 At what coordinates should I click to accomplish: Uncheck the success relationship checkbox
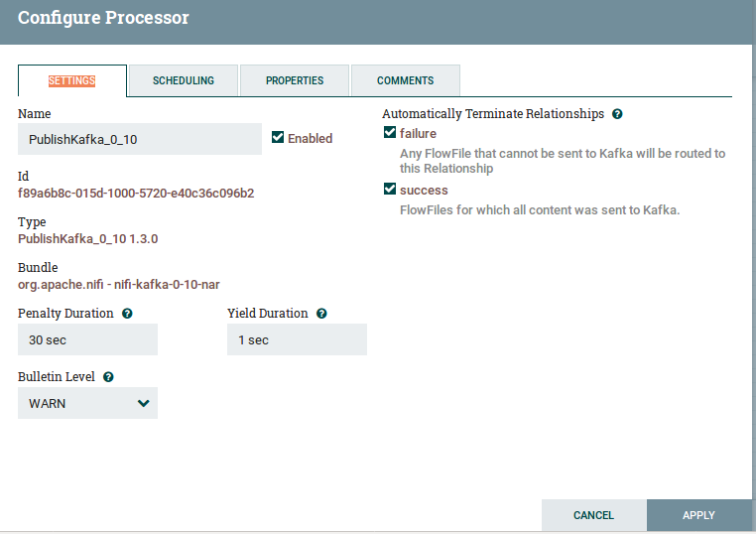(390, 190)
